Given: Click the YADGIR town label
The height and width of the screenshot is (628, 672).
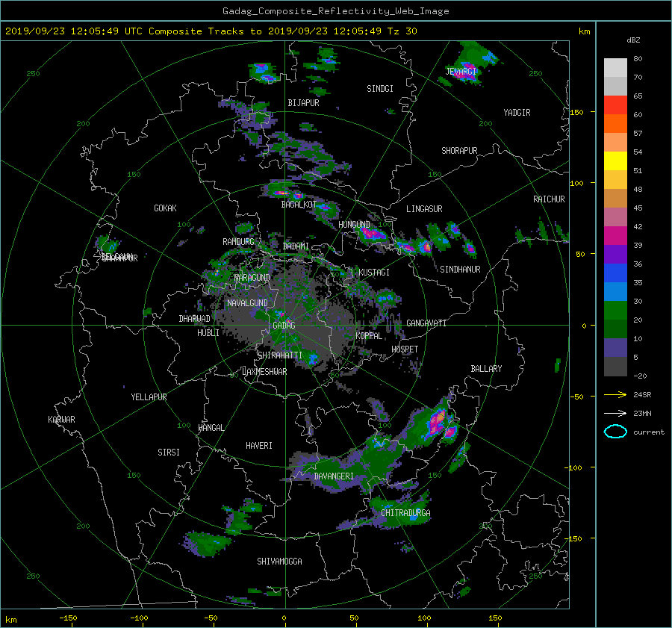Looking at the screenshot, I should tap(517, 113).
